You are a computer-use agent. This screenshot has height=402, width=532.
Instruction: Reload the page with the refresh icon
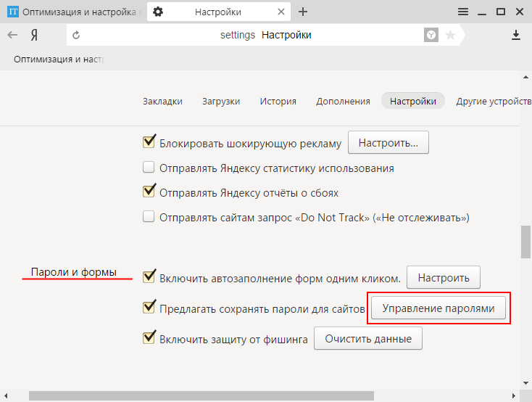point(76,35)
